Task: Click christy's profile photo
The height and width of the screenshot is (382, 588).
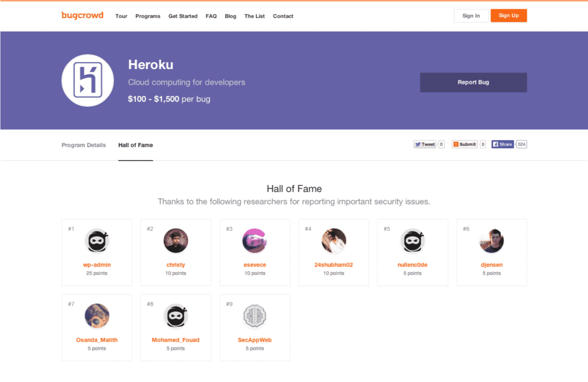Action: tap(176, 241)
